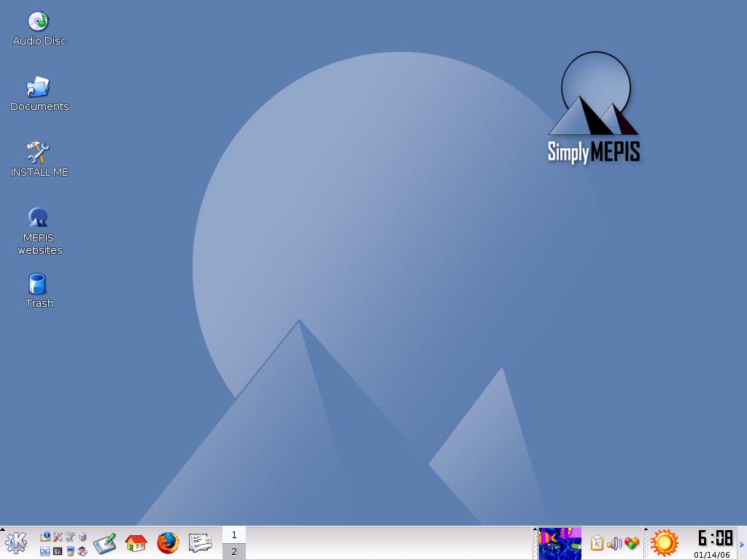The height and width of the screenshot is (560, 747).
Task: Click the screwdriver and wrench quick-launch icon
Action: 58,537
